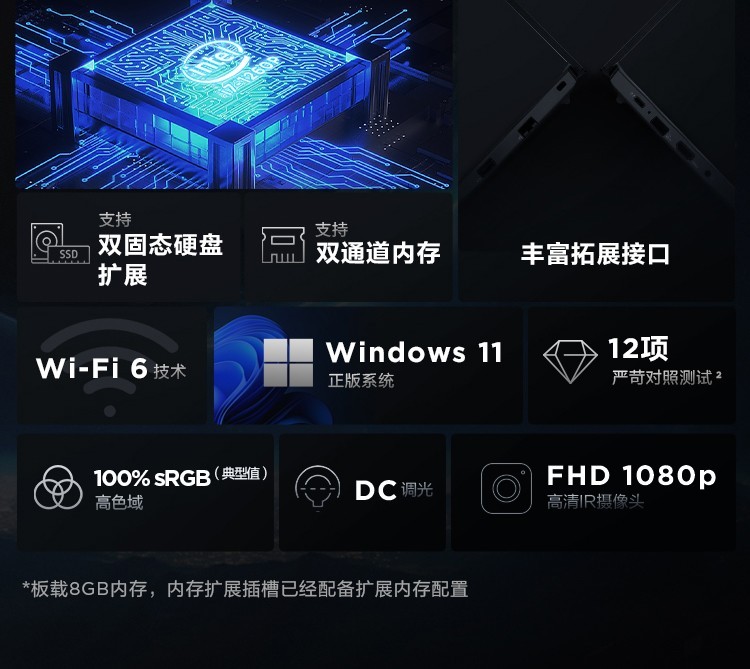Click the diamond test icon

[570, 362]
